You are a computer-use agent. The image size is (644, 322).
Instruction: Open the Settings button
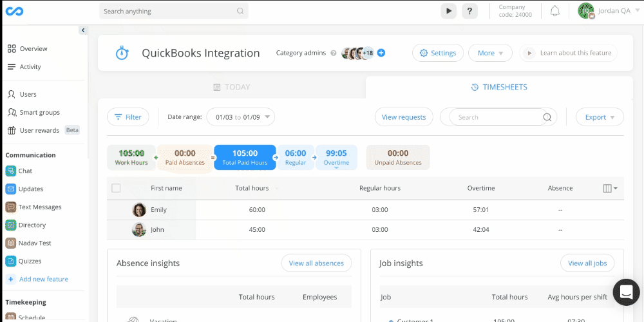pyautogui.click(x=438, y=53)
